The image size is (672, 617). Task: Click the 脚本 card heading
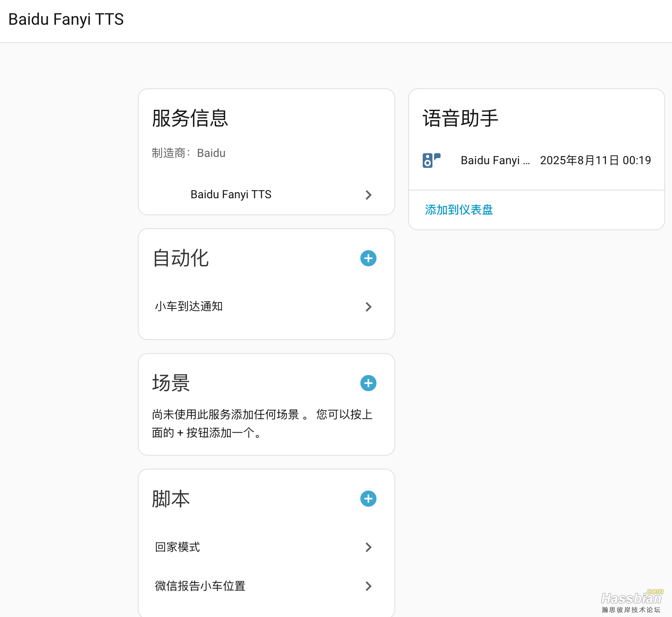pyautogui.click(x=171, y=499)
